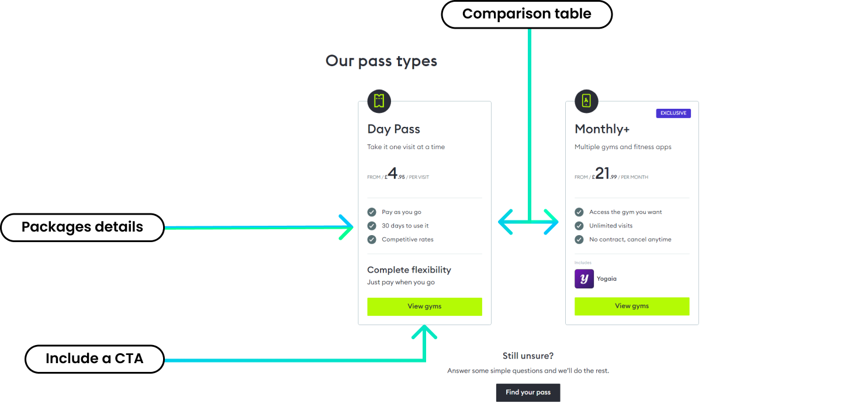Image resolution: width=868 pixels, height=407 pixels.
Task: Click the 'Our pass types' heading
Action: [x=381, y=61]
